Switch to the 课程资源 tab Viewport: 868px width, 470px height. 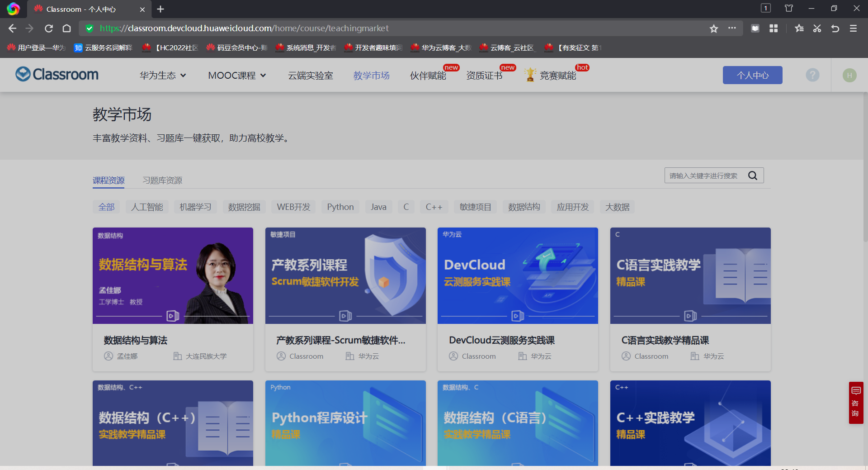108,180
